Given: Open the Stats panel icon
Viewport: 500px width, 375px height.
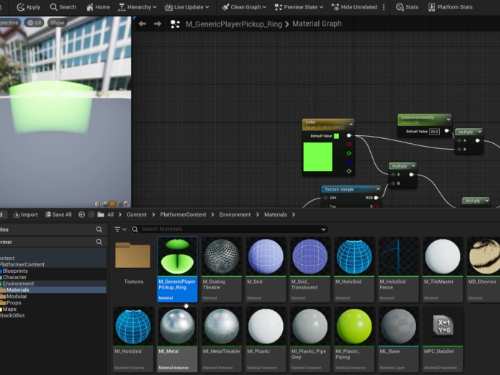Looking at the screenshot, I should tap(400, 7).
